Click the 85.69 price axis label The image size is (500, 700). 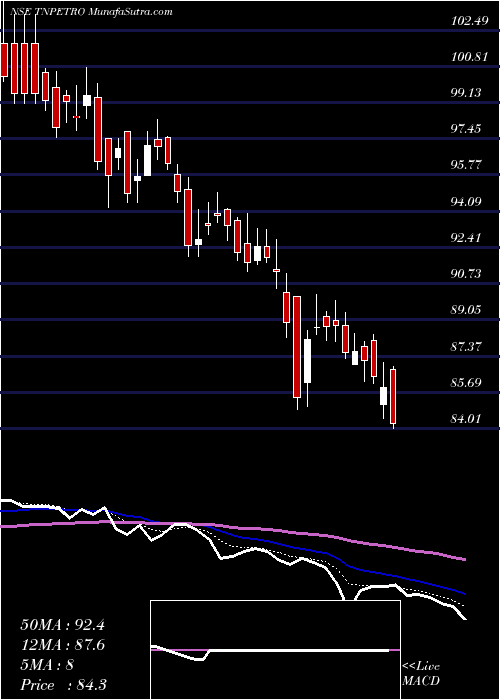click(x=468, y=383)
